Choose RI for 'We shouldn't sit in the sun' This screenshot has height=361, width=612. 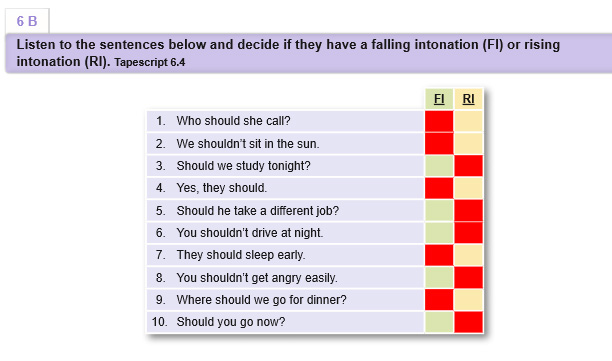pos(468,144)
